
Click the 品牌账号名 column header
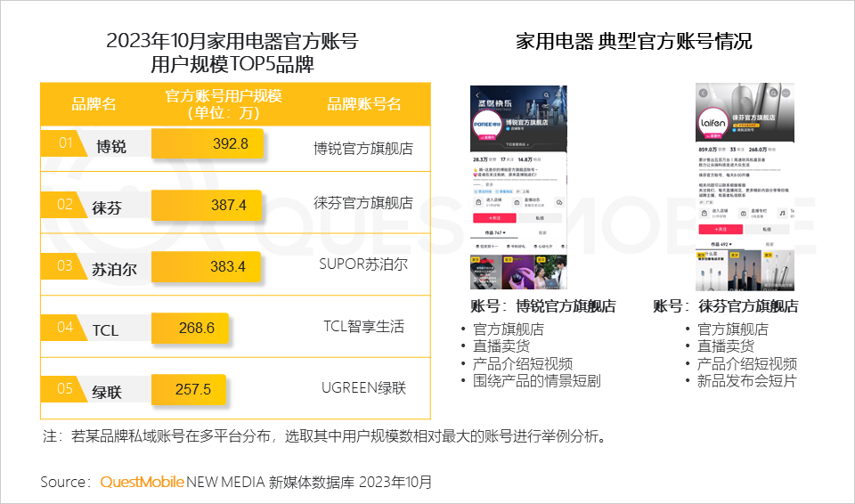363,103
